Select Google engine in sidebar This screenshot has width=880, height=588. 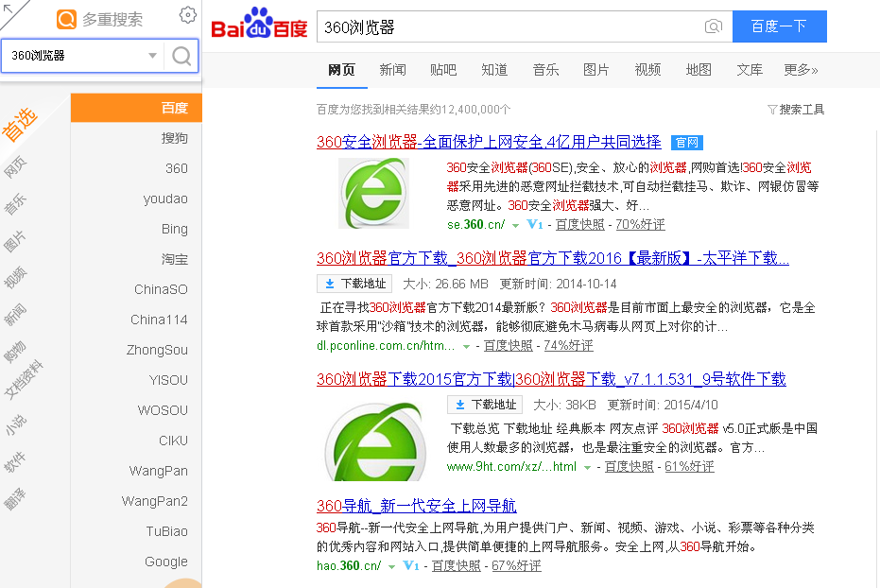pos(136,562)
